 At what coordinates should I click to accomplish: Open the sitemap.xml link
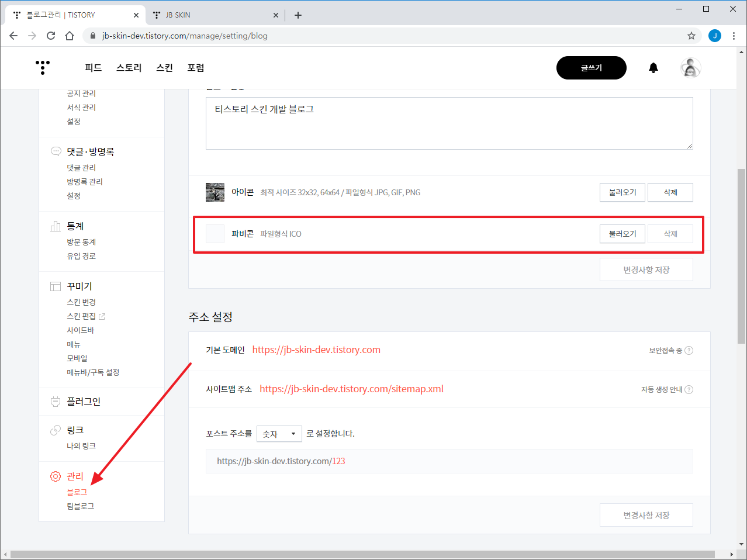tap(351, 389)
